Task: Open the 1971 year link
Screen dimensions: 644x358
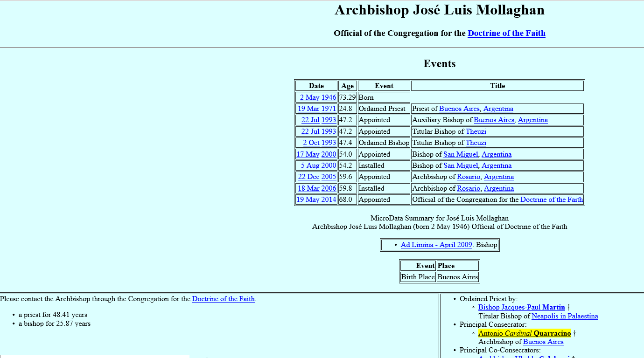Action: [x=329, y=109]
